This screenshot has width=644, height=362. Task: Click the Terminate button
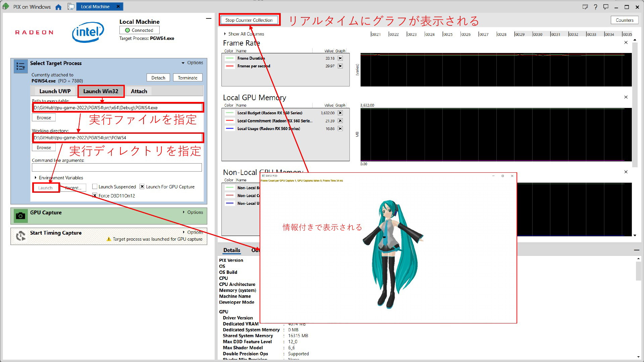tap(187, 78)
